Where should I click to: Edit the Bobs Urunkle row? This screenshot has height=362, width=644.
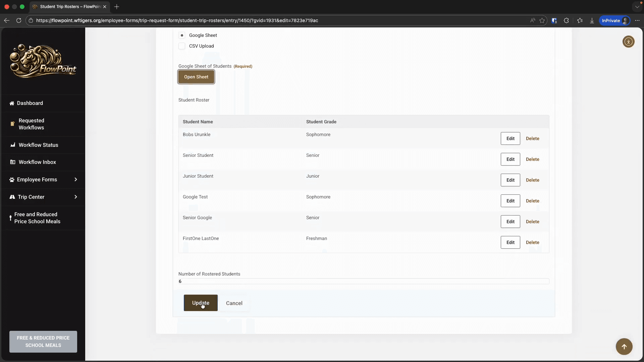pyautogui.click(x=510, y=138)
